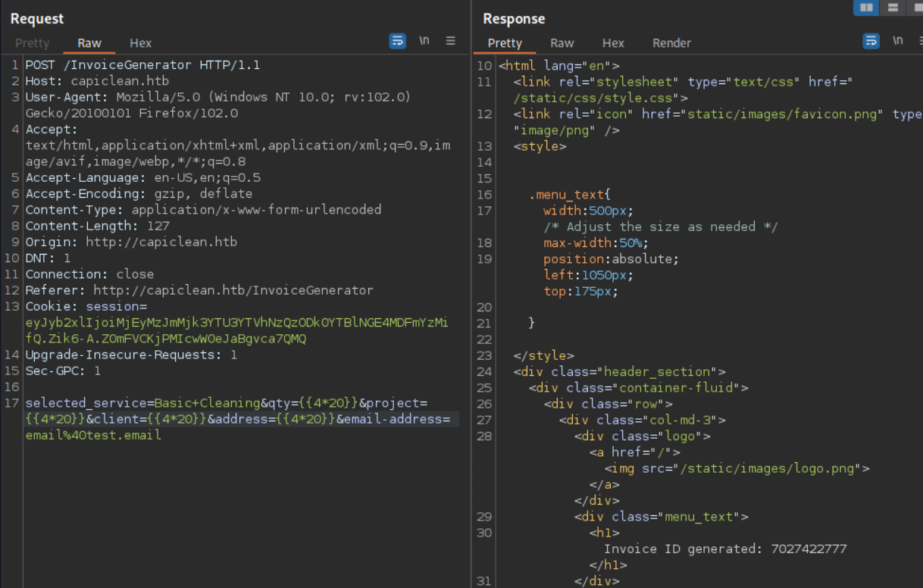Open the Request panel hamburger options menu
923x588 pixels.
450,41
